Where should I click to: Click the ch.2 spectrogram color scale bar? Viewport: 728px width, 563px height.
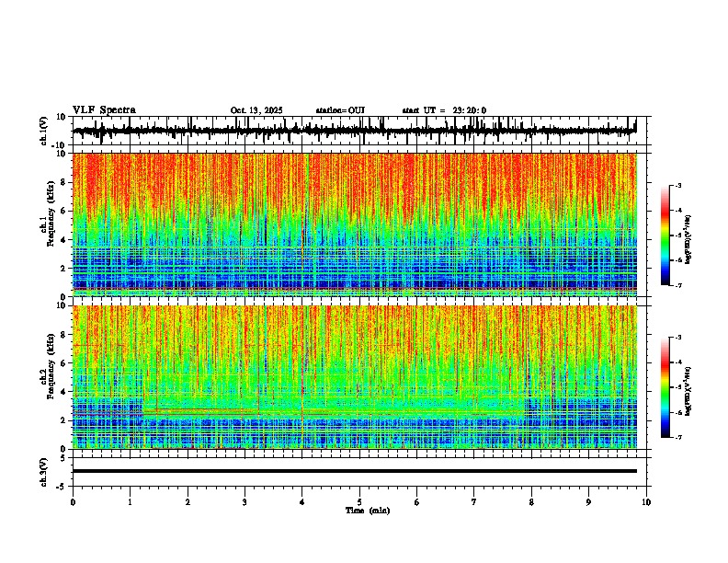coord(665,387)
